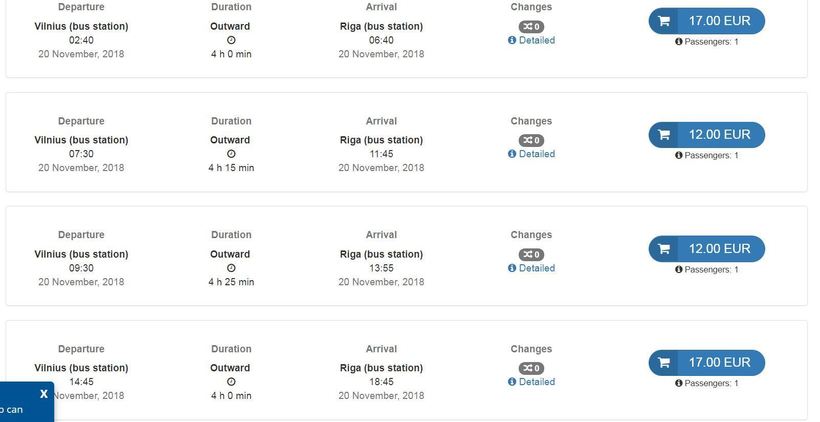Click changes badge for 09:30 departure
This screenshot has height=422, width=820.
click(531, 254)
